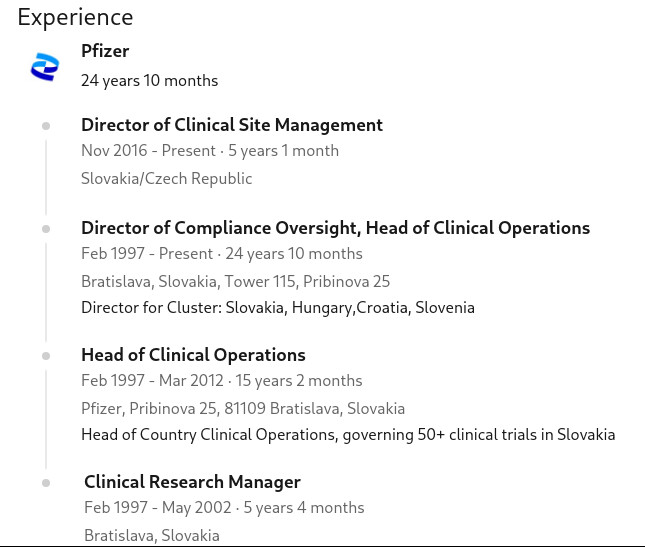
Task: Click the 'Feb 1997 - Mar 2012' date range
Action: (153, 381)
